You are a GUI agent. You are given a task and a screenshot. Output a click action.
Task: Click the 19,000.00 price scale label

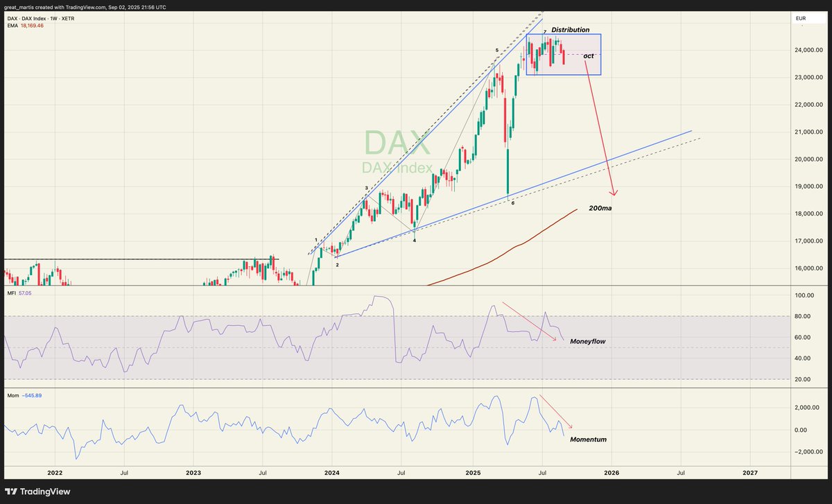pos(808,186)
